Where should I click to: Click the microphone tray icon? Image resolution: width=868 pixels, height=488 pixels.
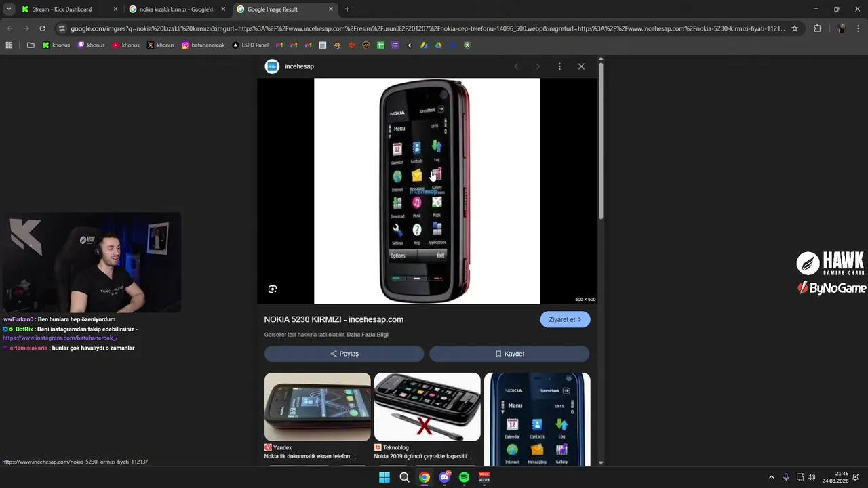786,477
